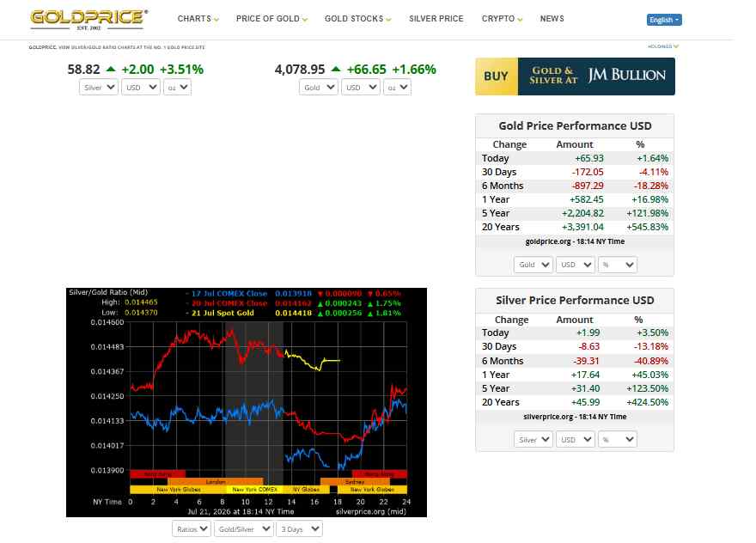Open the Gold dropdown in Gold Price Performance
This screenshot has height=543, width=756.
[533, 265]
